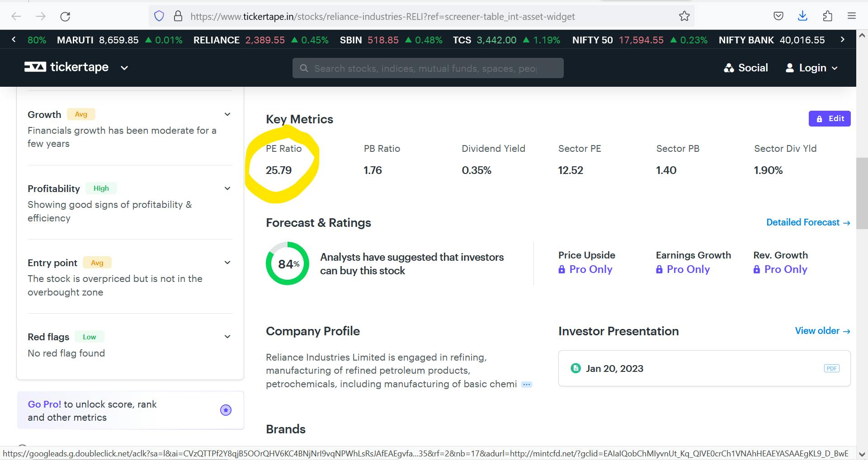The width and height of the screenshot is (868, 460).
Task: Expand the Red flags scorecard item
Action: 227,337
